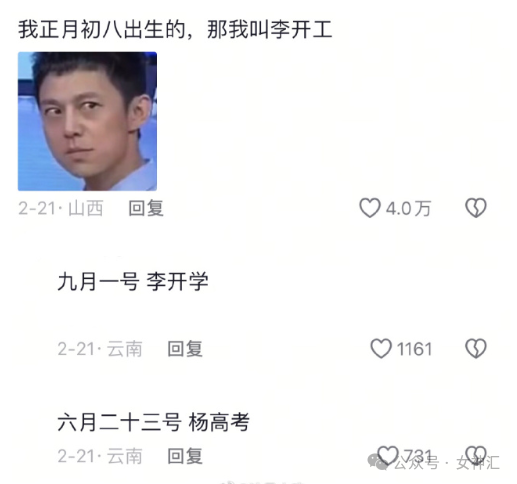Open the attached meme image in the comment
517x484 pixels.
[x=87, y=121]
